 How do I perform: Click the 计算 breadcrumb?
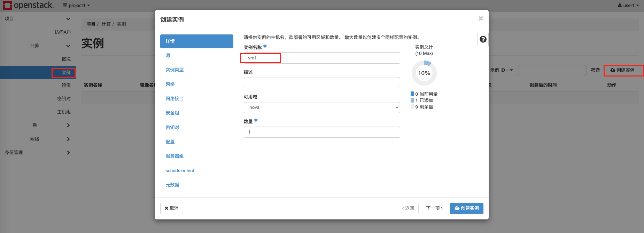click(106, 24)
